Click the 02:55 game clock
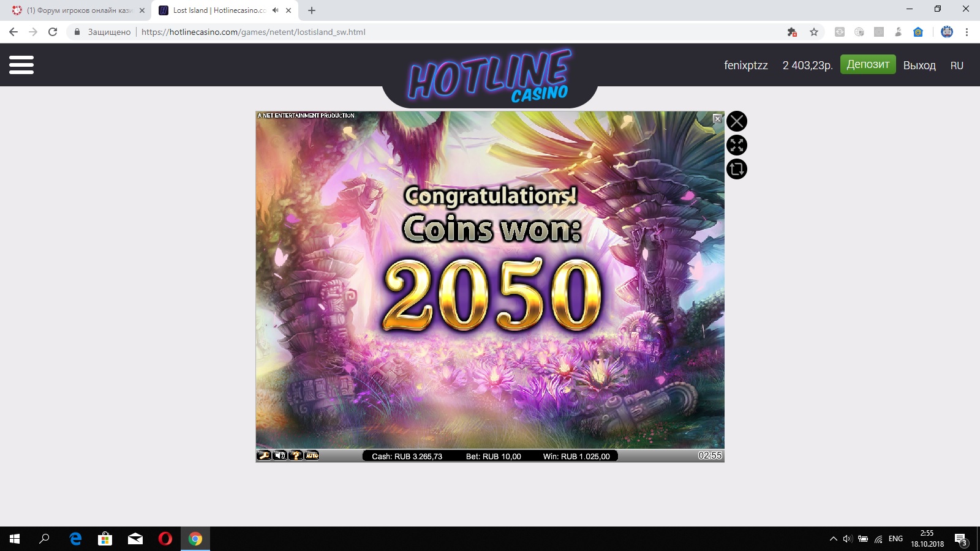980x551 pixels. (x=710, y=455)
